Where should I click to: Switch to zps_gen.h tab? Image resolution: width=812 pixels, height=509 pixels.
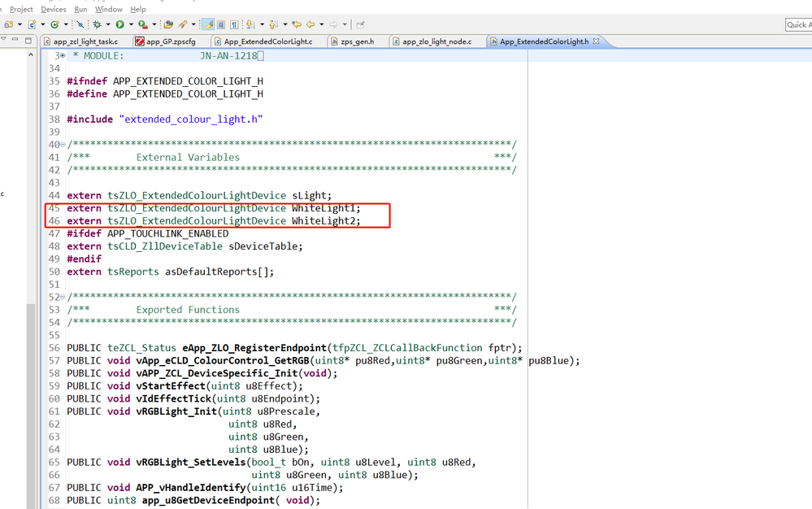point(357,41)
